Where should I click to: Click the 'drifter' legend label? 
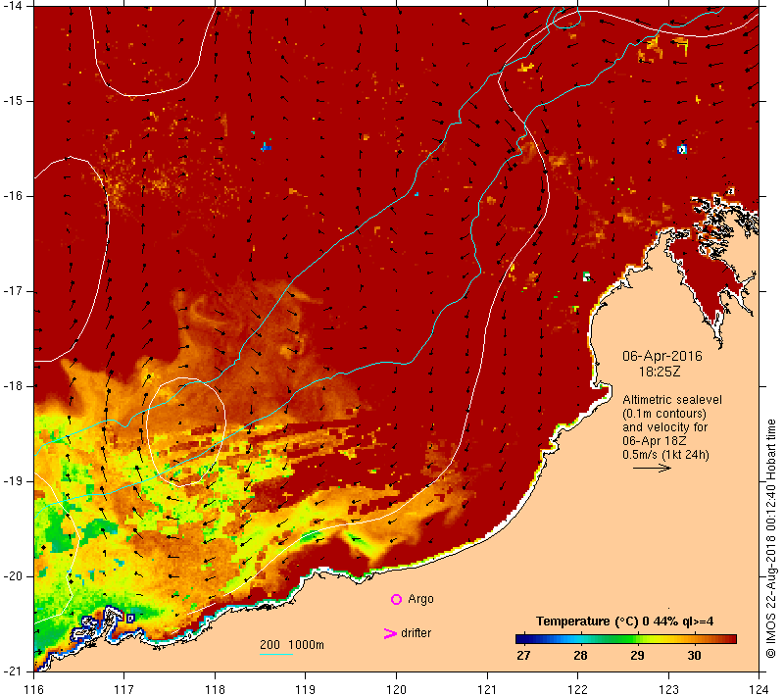[x=416, y=633]
